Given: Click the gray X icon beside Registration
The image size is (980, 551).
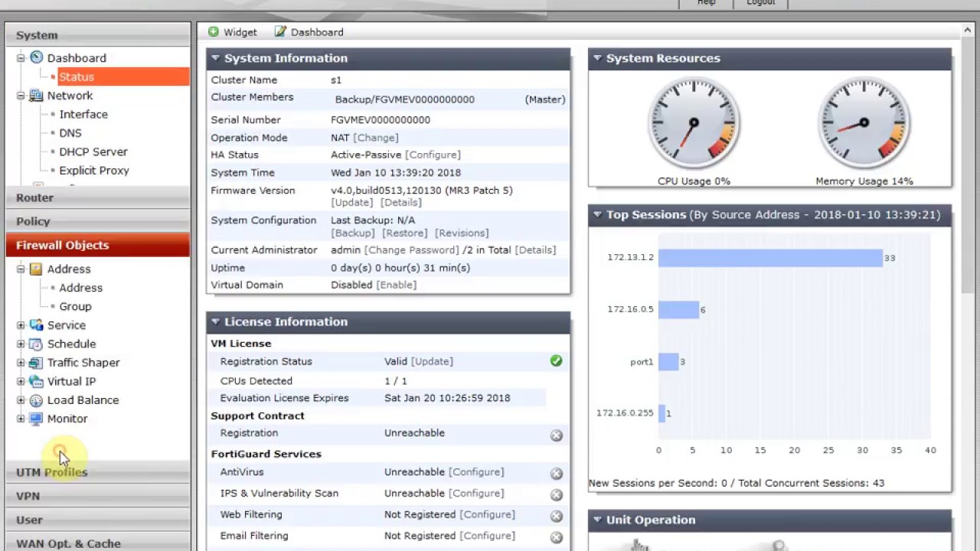Looking at the screenshot, I should 557,435.
